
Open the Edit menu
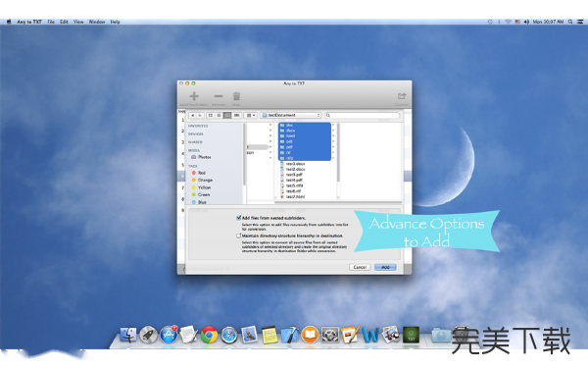point(64,22)
